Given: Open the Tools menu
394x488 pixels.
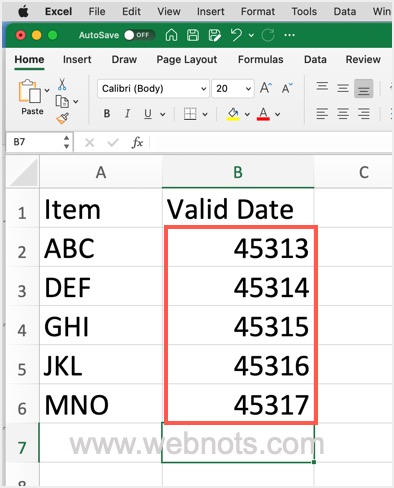Looking at the screenshot, I should click(304, 12).
